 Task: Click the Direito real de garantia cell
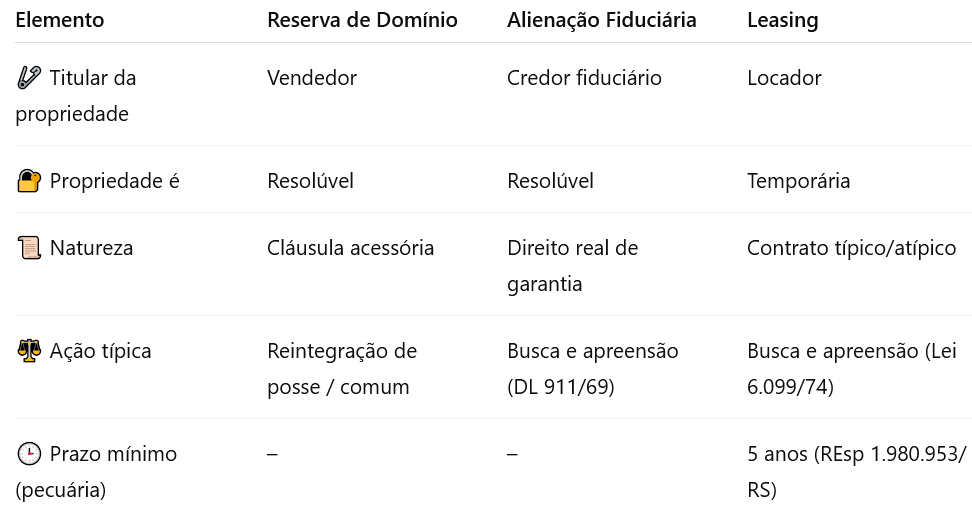(572, 265)
